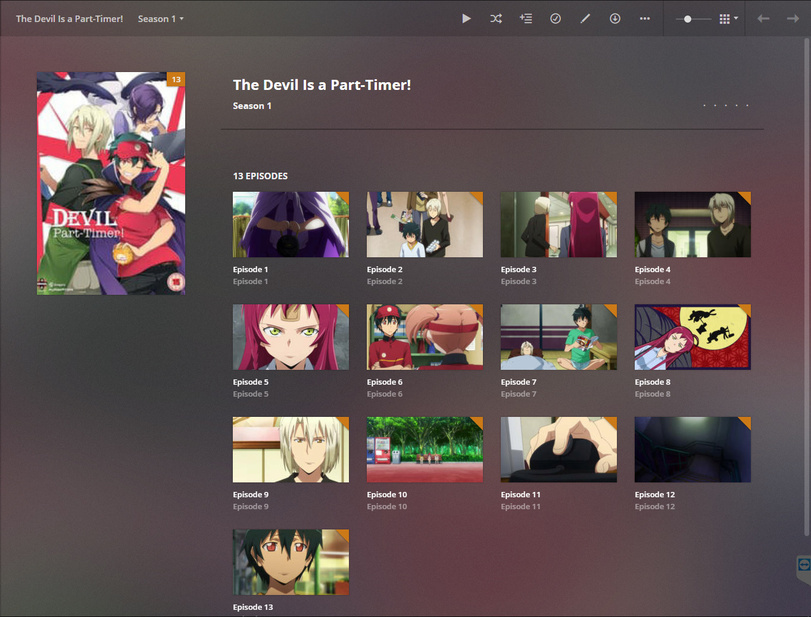Click the bold Episode 10 title link
This screenshot has width=811, height=617.
(387, 494)
